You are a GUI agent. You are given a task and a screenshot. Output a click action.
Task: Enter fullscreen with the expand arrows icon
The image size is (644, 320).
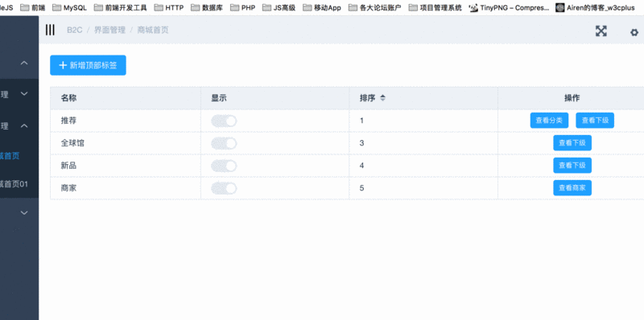(x=601, y=31)
